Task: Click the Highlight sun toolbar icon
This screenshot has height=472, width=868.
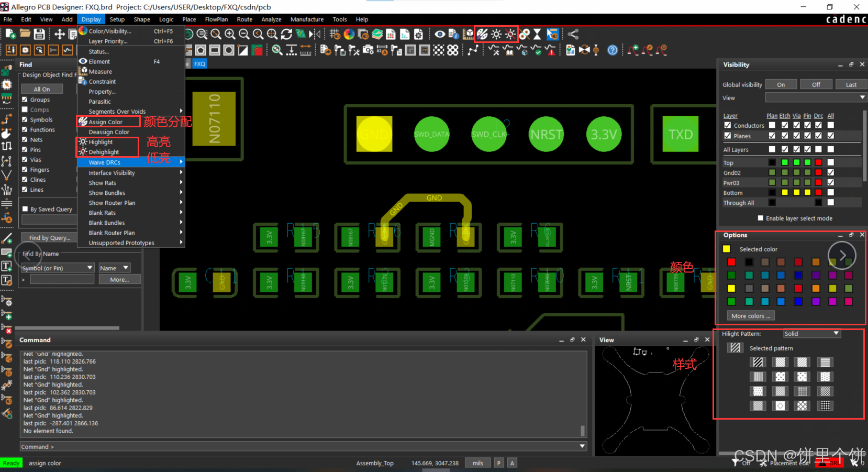Action: point(496,34)
